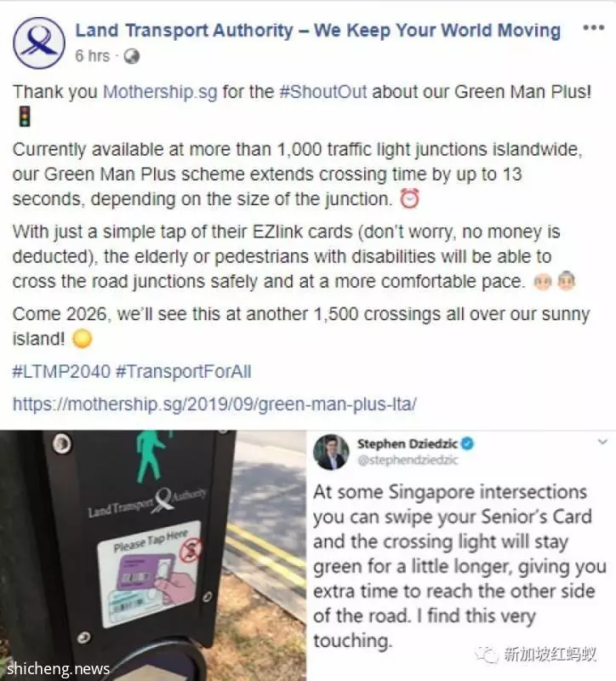
Task: Open the #TransportForAll hashtag
Action: pyautogui.click(x=183, y=372)
